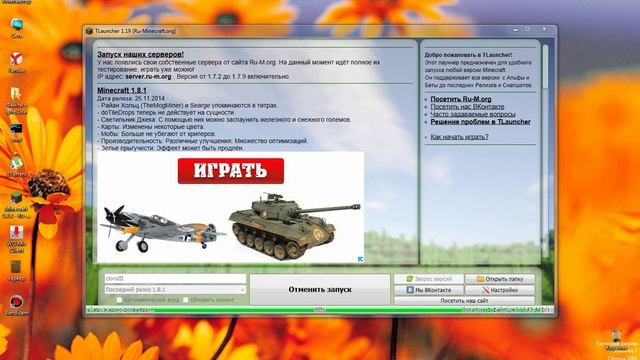Click the refresh icon on Запрос версий
Screen dimensions: 640x360
410,279
